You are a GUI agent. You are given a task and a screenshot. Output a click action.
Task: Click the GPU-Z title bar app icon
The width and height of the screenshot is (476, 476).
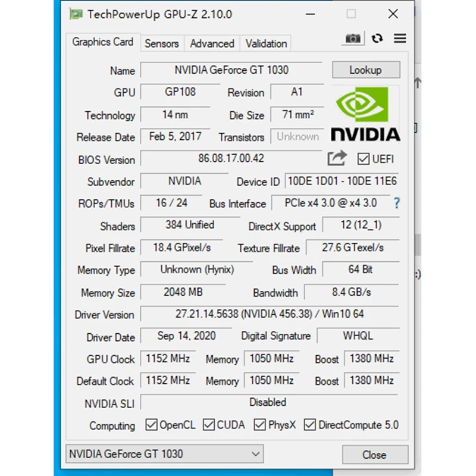pyautogui.click(x=76, y=14)
